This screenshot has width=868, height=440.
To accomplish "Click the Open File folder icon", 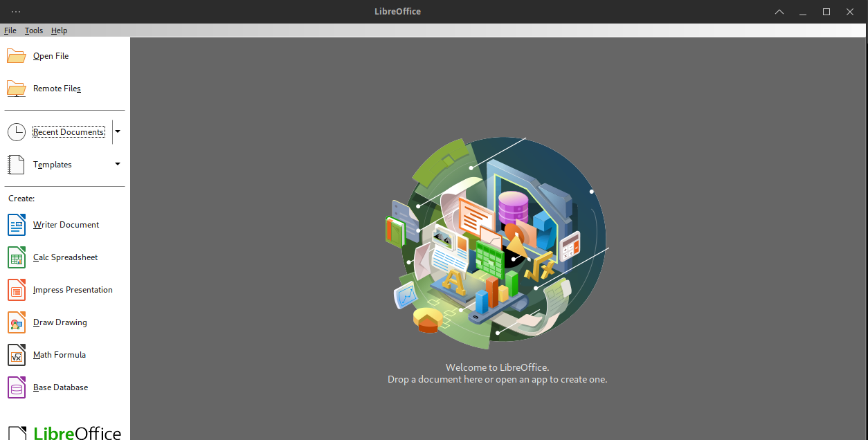I will pos(17,56).
